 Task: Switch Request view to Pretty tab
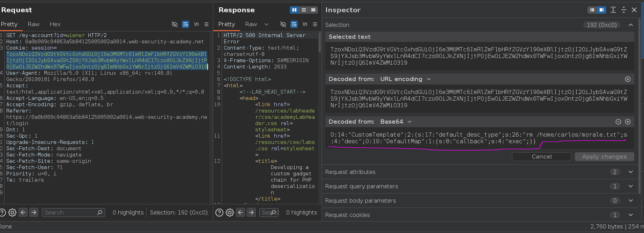coord(9,24)
